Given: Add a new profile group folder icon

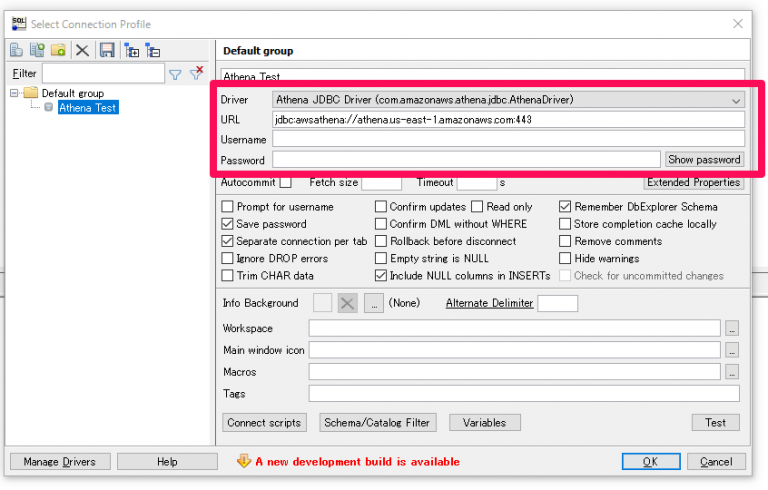Looking at the screenshot, I should tap(58, 50).
